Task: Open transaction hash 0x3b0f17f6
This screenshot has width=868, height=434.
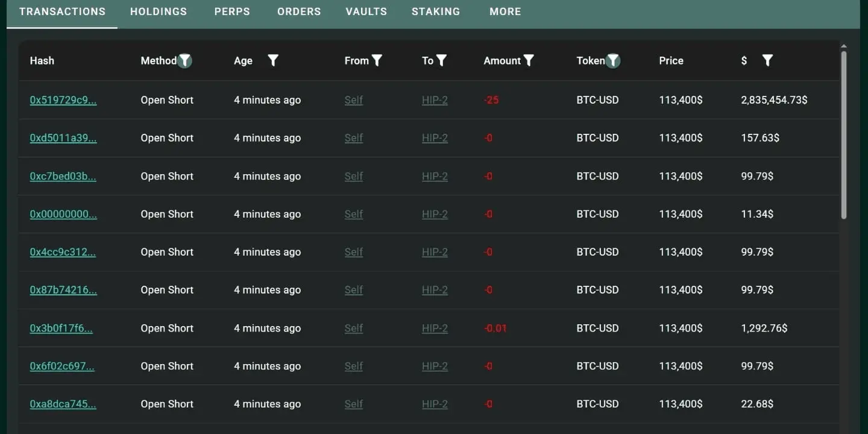Action: tap(61, 329)
